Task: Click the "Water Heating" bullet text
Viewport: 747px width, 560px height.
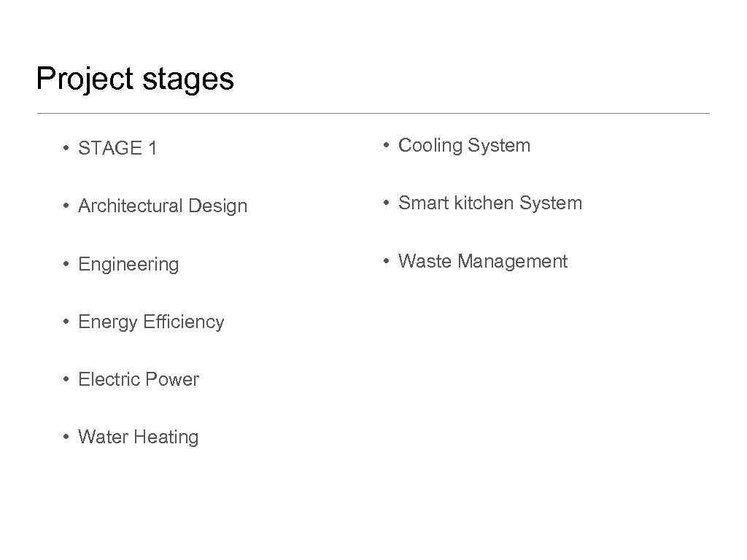Action: (138, 437)
